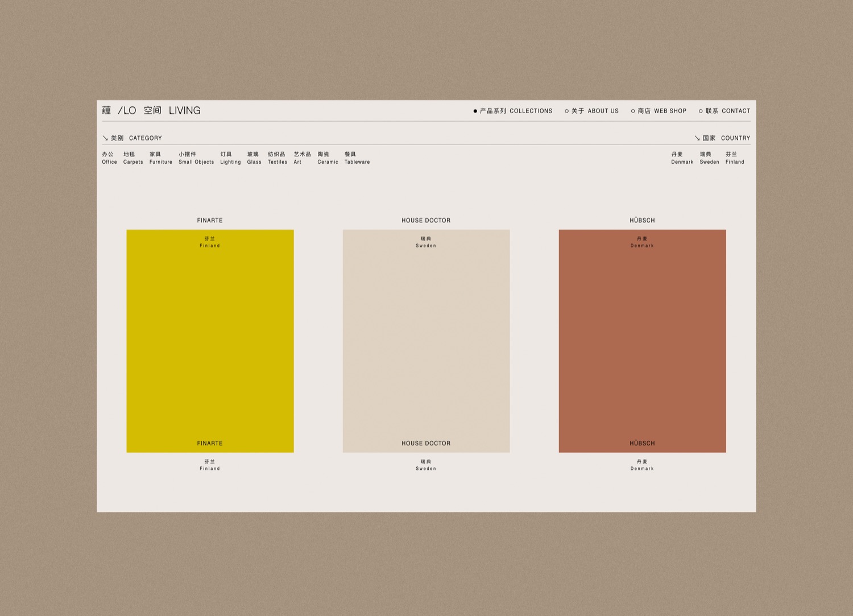
Task: Show Lighting category products
Action: coord(230,158)
